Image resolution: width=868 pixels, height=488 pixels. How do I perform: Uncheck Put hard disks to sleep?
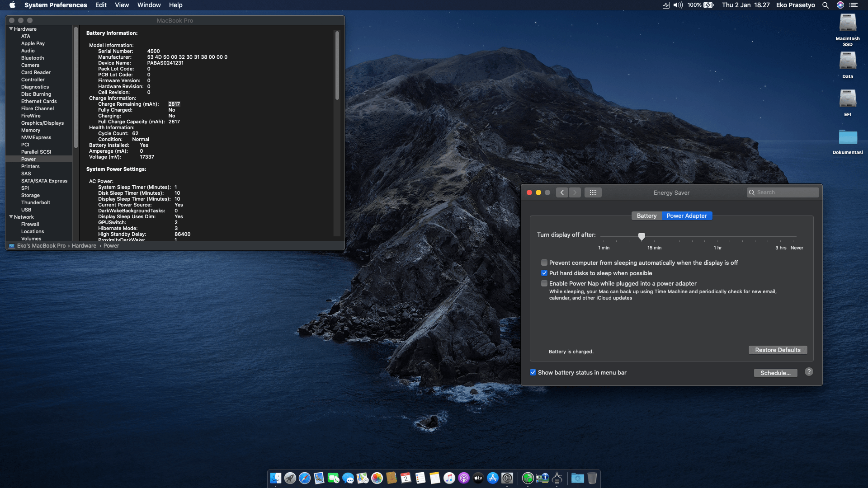click(544, 273)
